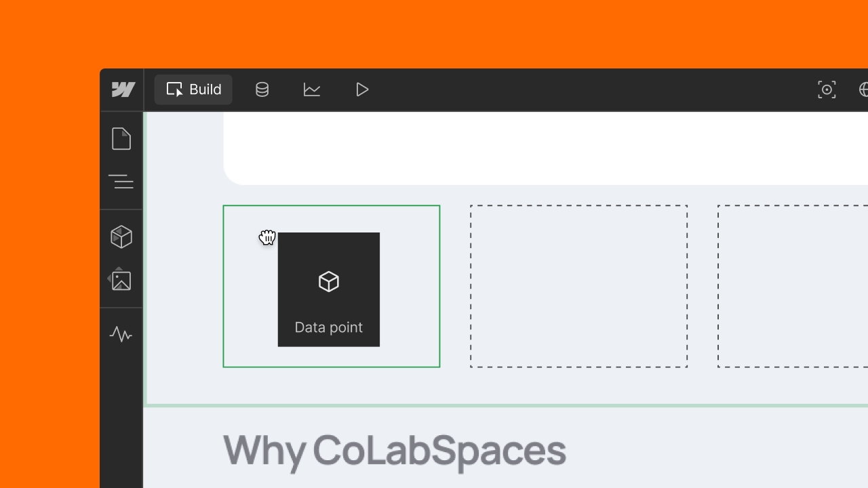The image size is (868, 488).
Task: Click the first dashed placeholder box
Action: coord(578,285)
